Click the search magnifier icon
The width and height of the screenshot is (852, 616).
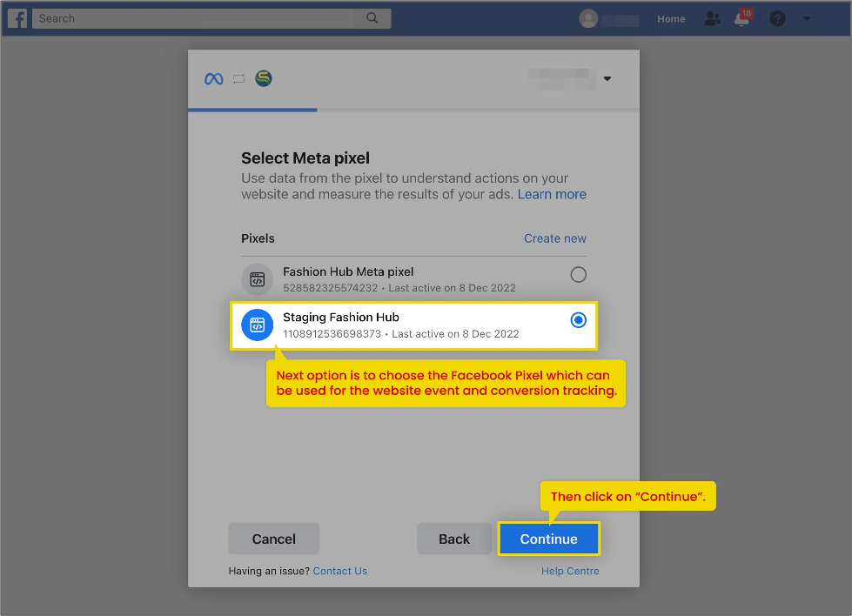(x=372, y=18)
